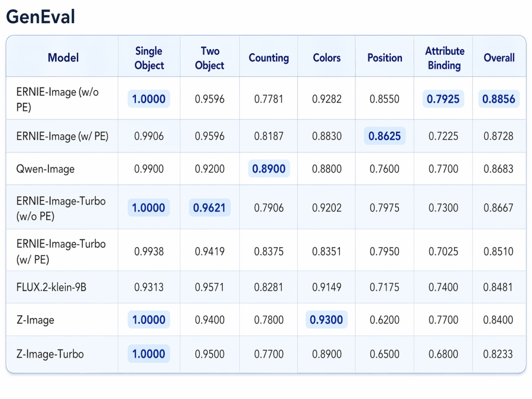Select highlighted 0.8900 Counting score for Qwen-Image
The height and width of the screenshot is (399, 532).
268,169
